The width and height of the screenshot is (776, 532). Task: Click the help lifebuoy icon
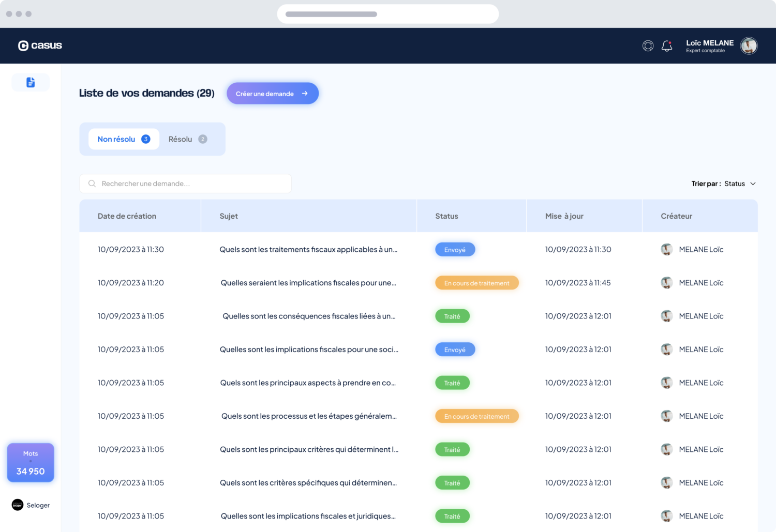(648, 46)
